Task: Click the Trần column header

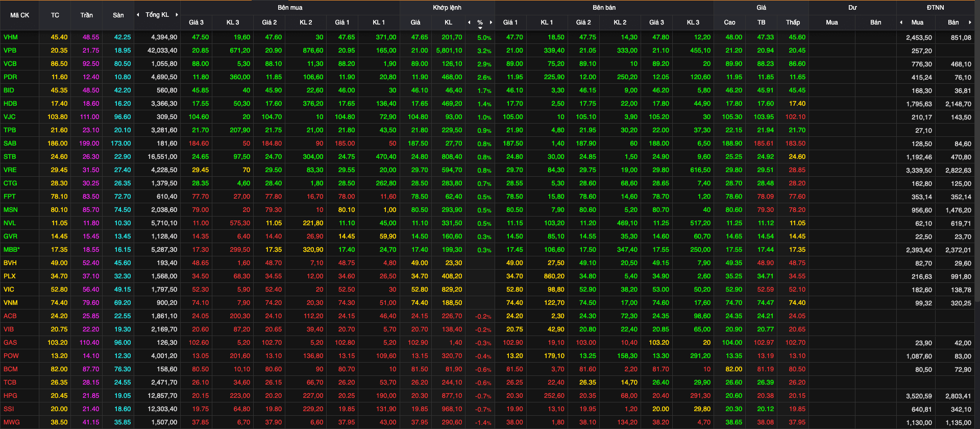Action: point(87,15)
